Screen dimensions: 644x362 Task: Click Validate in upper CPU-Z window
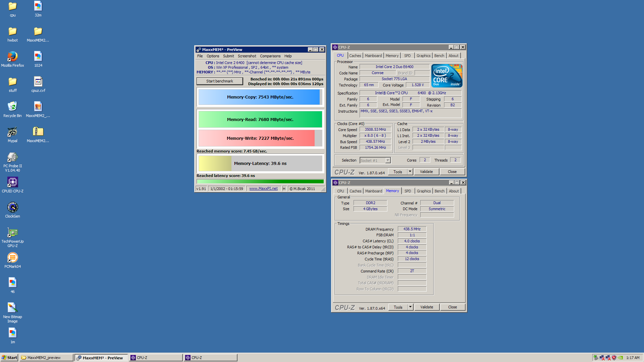(426, 172)
